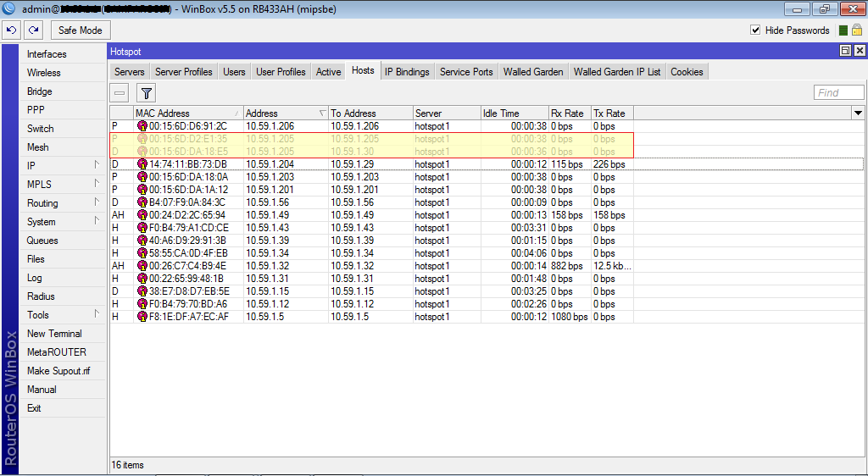Open the Walled Garden tab
868x476 pixels.
click(533, 72)
